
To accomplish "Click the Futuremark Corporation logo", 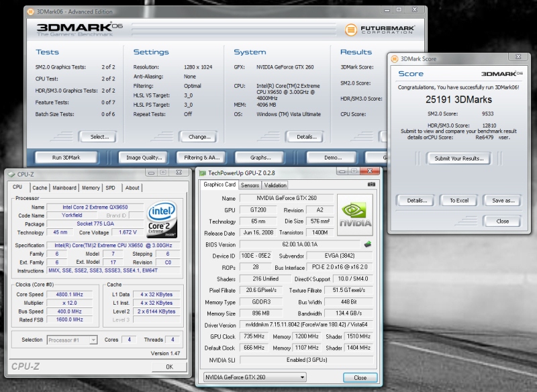I will click(x=379, y=30).
